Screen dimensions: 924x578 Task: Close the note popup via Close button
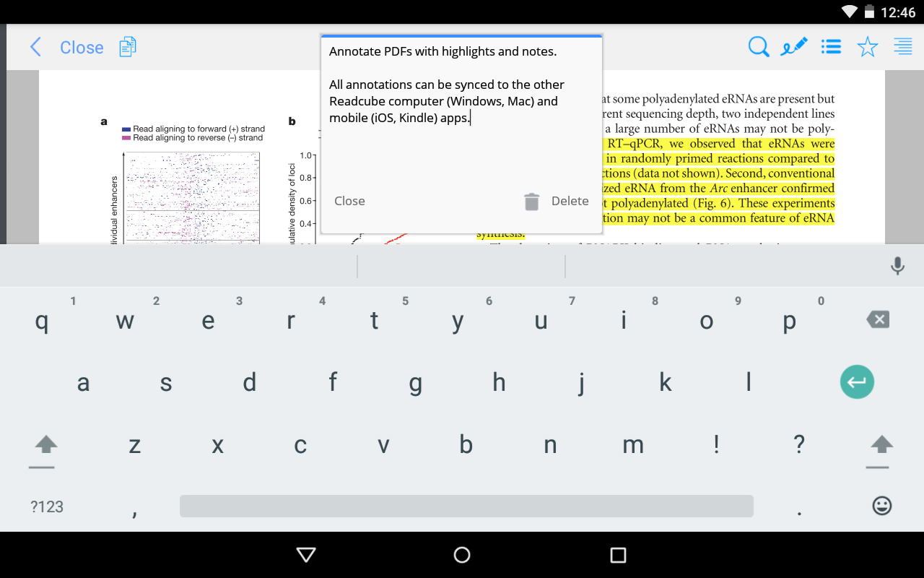(x=349, y=202)
